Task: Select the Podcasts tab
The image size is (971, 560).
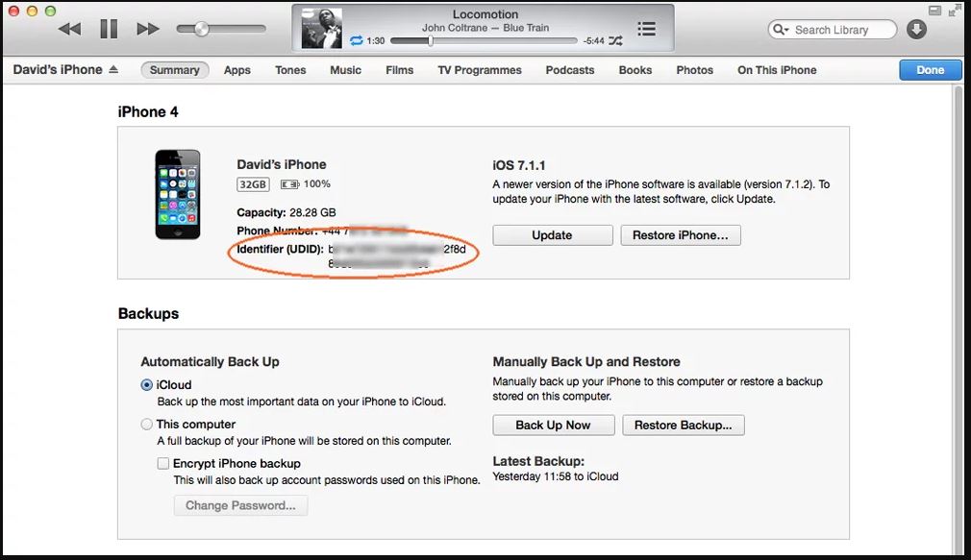Action: [570, 70]
